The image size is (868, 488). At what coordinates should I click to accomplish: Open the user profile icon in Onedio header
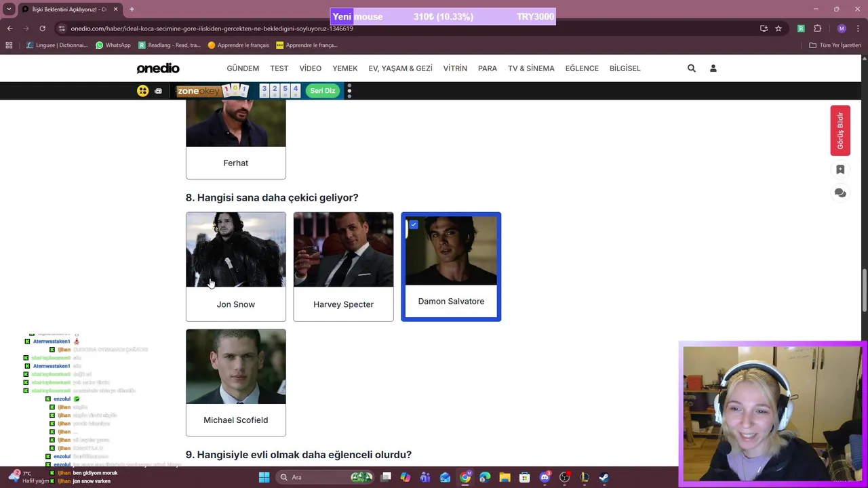[713, 68]
